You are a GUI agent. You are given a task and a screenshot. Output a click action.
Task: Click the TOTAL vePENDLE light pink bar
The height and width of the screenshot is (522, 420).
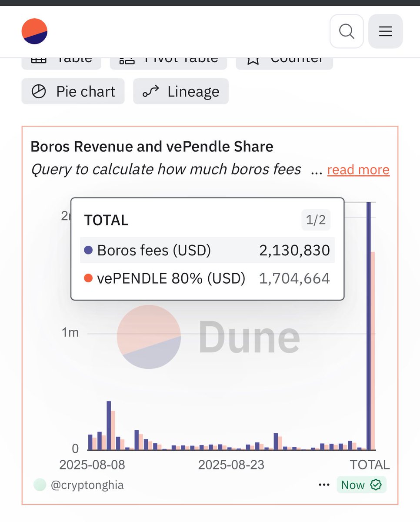click(x=373, y=351)
